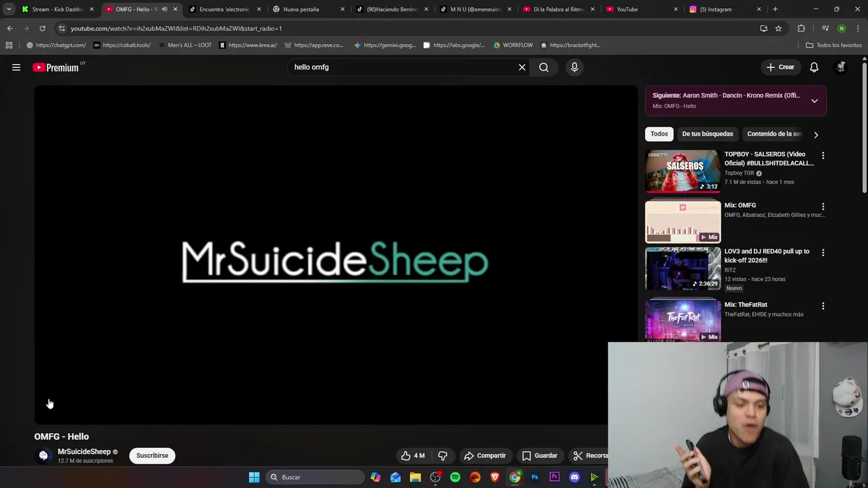
Task: Open the Chrome tab search dropdown
Action: coord(9,9)
